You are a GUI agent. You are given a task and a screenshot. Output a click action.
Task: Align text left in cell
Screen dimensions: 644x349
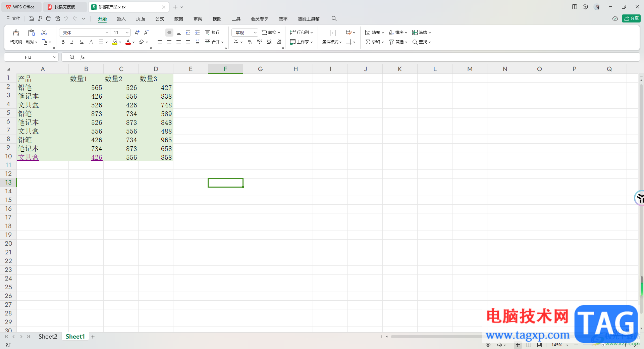pos(160,42)
